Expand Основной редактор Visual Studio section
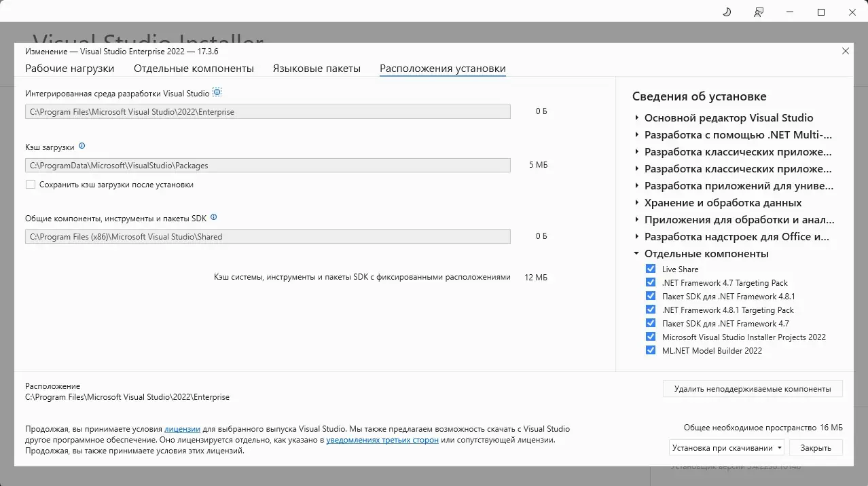Viewport: 868px width, 486px height. (636, 118)
